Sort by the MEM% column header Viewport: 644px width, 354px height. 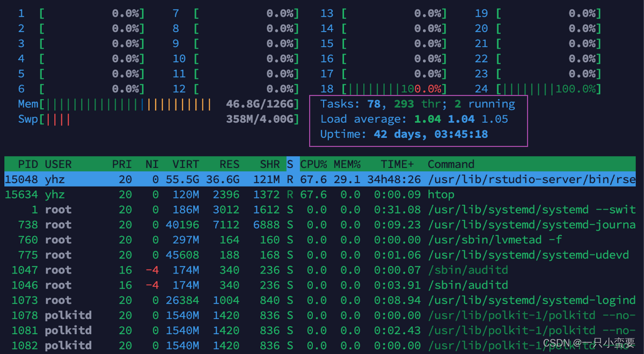pyautogui.click(x=347, y=164)
